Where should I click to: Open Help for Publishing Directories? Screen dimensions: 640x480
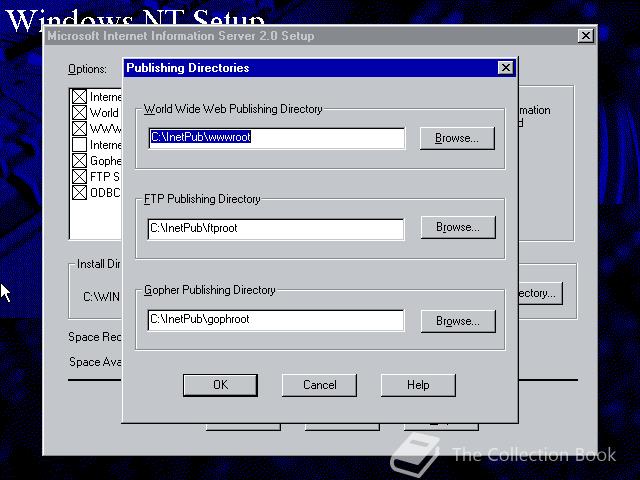coord(418,385)
